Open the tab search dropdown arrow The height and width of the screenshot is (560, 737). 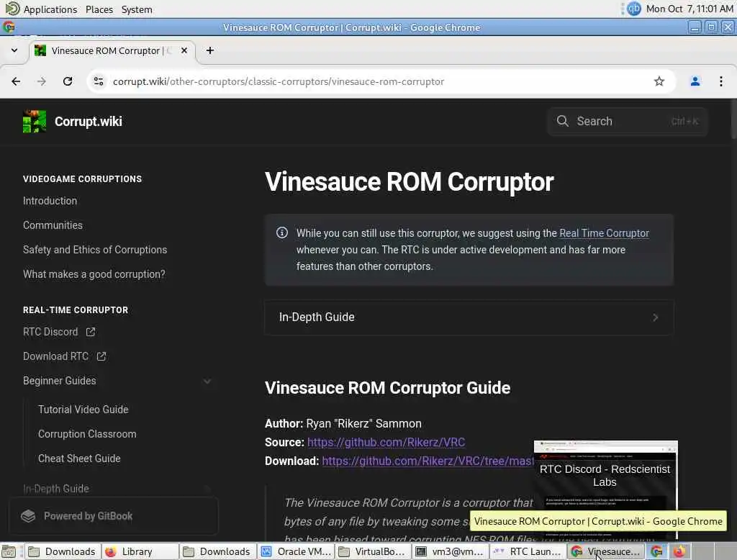(x=14, y=50)
